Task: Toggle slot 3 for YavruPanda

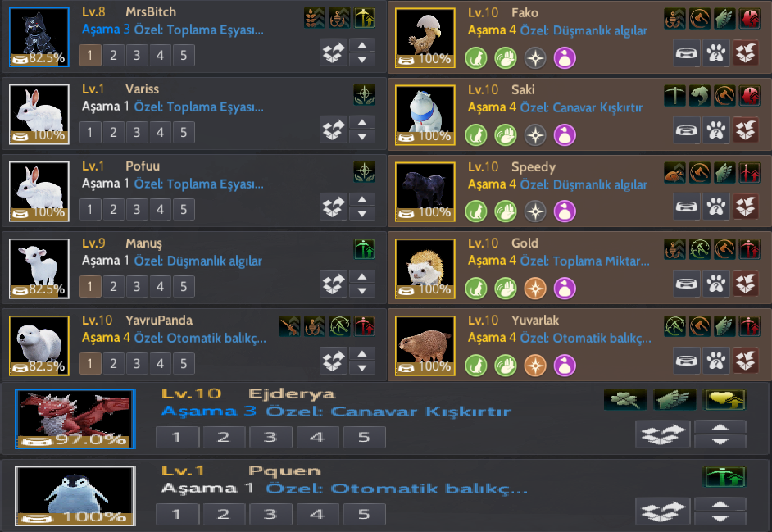Action: tap(137, 363)
